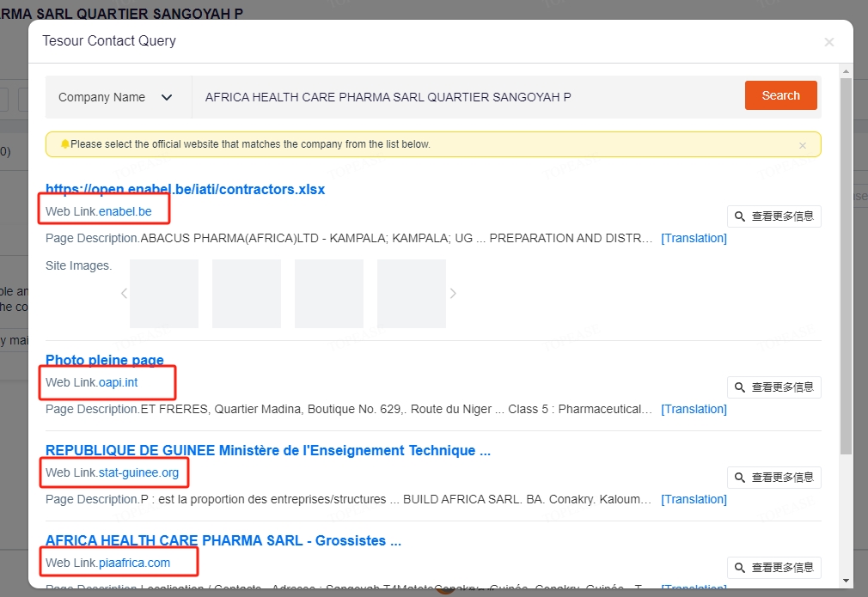The width and height of the screenshot is (868, 597).
Task: Translate the ET FRERES page description
Action: (x=694, y=409)
